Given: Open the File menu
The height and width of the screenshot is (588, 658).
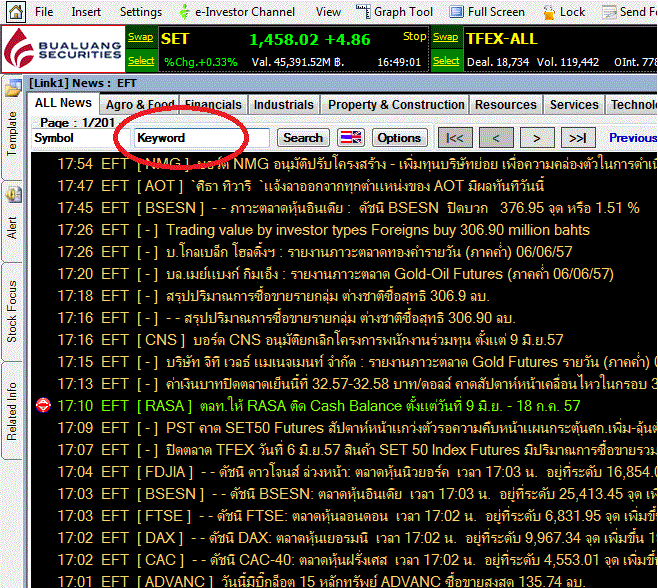Looking at the screenshot, I should point(44,12).
